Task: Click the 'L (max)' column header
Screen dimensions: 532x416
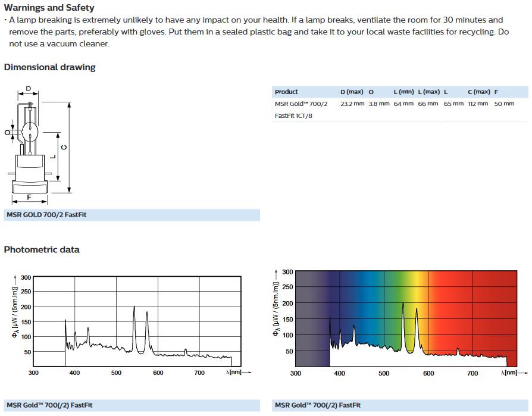Action: (x=428, y=92)
